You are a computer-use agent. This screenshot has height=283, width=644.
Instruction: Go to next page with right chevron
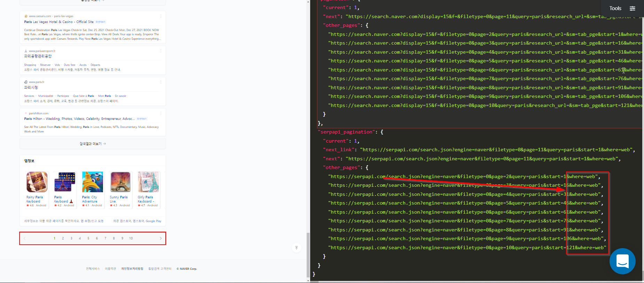160,238
